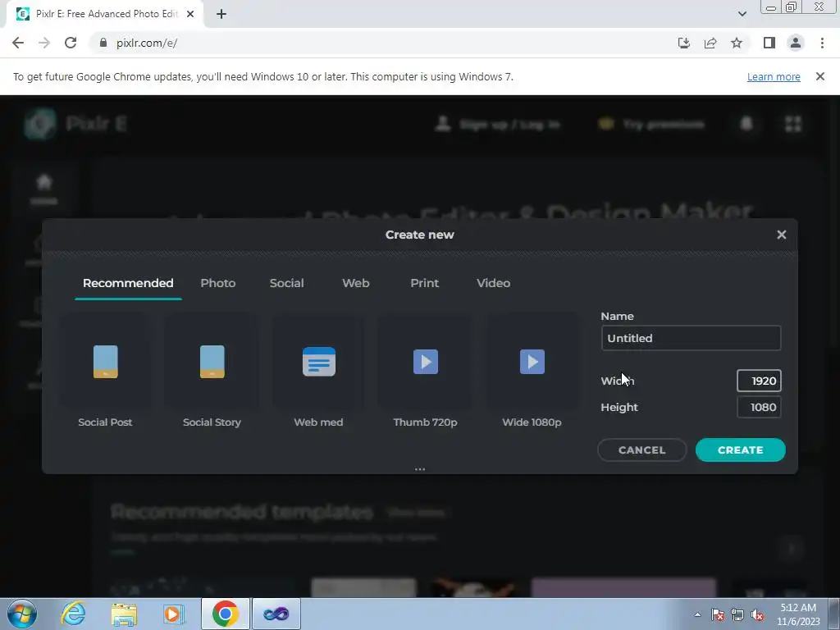Open the Social tab
The image size is (840, 630).
click(286, 283)
